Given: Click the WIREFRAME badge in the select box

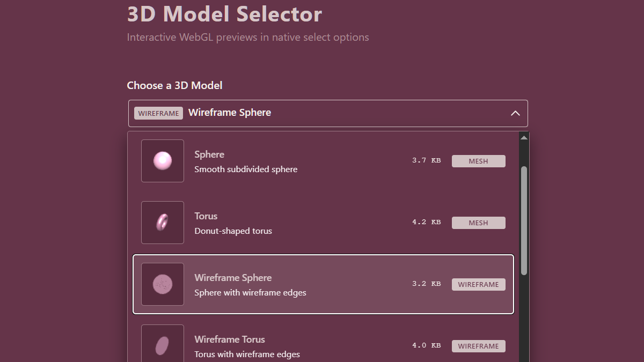Looking at the screenshot, I should [x=158, y=113].
